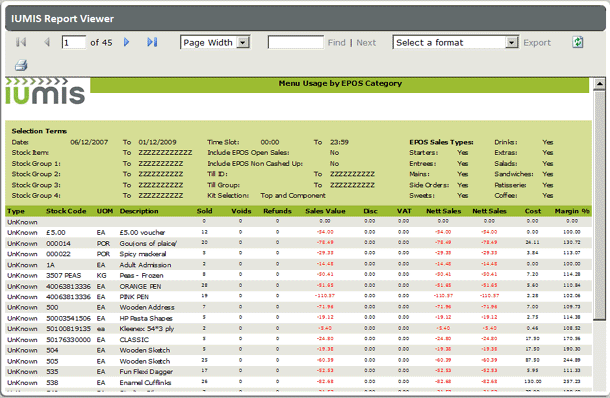Select the PINK PEN description
Image resolution: width=610 pixels, height=398 pixels.
(134, 297)
